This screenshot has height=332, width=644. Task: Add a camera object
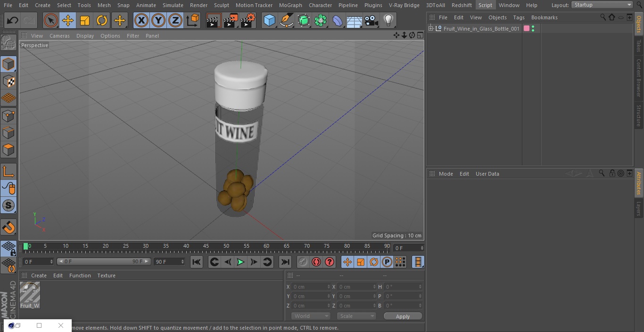point(372,20)
